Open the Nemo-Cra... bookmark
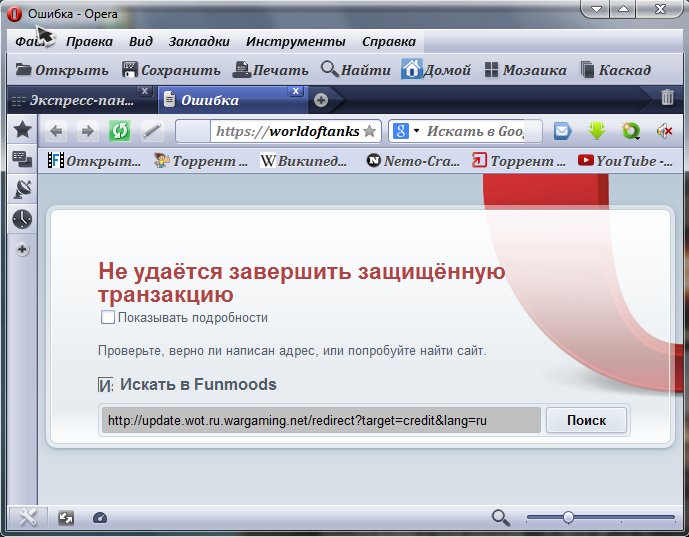Viewport: 689px width, 537px height. pos(413,161)
